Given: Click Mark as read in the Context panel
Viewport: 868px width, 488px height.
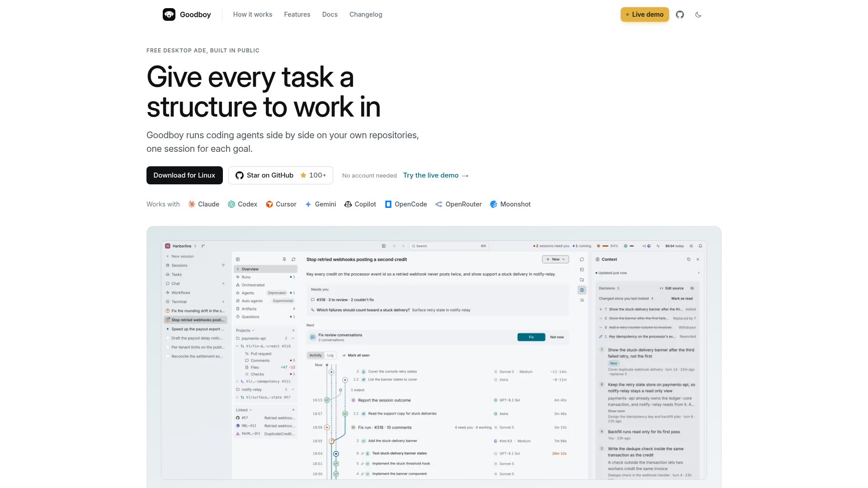Looking at the screenshot, I should coord(682,299).
